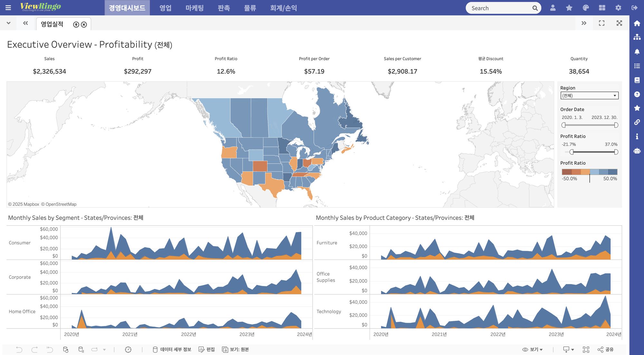Click the expand arrows icon
This screenshot has height=355, width=644.
point(619,23)
